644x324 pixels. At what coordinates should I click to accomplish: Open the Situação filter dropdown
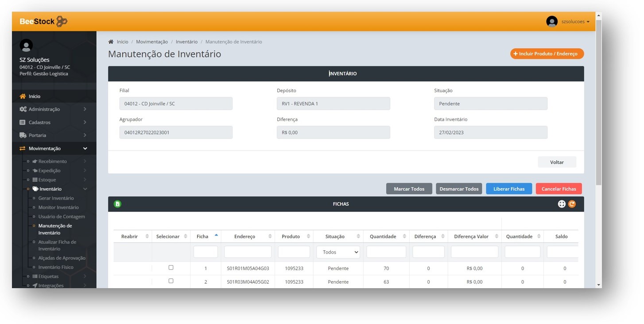click(x=338, y=252)
